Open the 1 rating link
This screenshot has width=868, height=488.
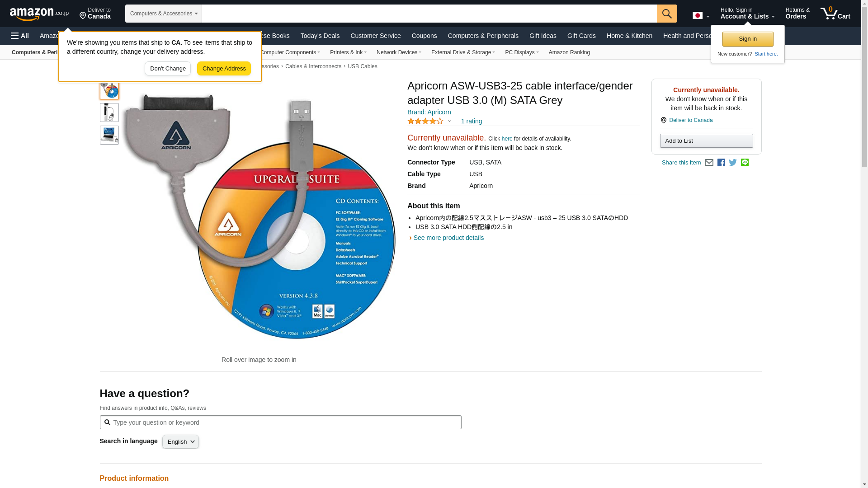pos(471,121)
